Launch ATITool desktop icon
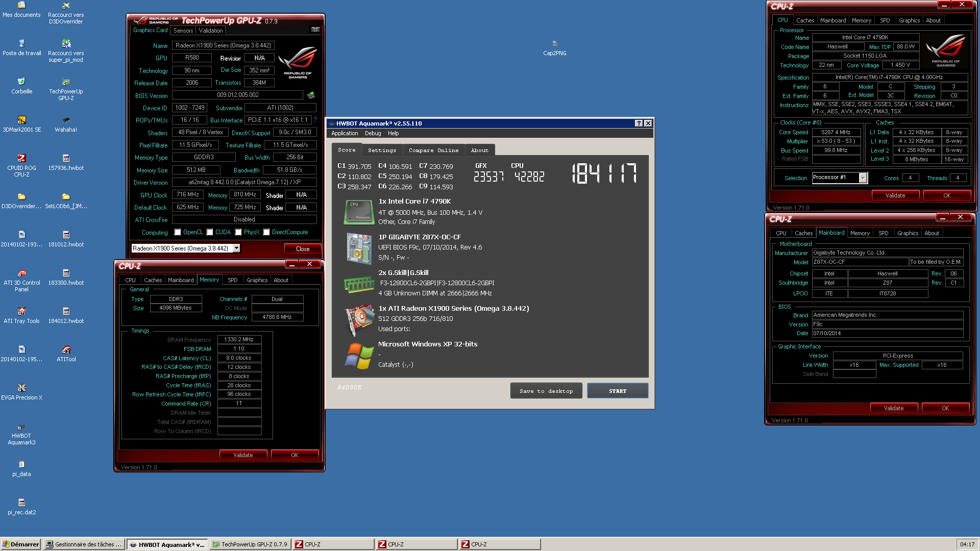 66,354
